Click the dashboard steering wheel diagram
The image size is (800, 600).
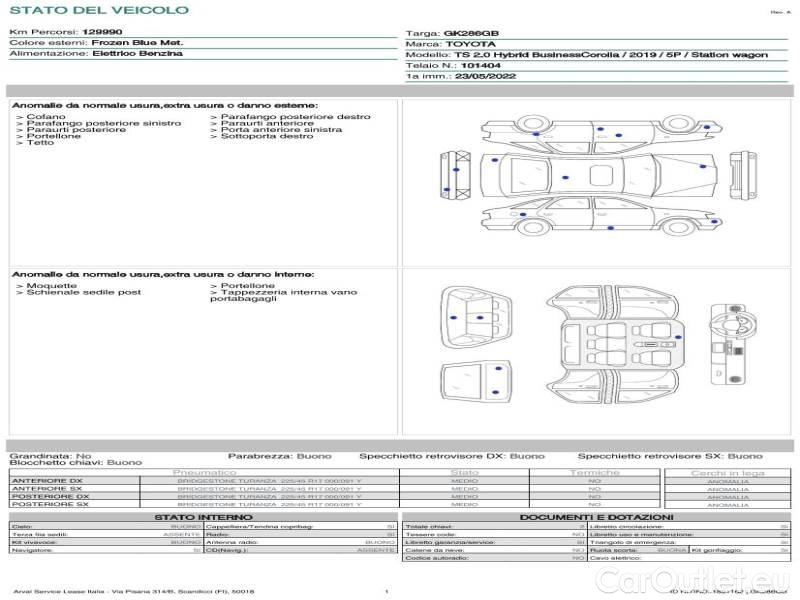click(x=733, y=344)
